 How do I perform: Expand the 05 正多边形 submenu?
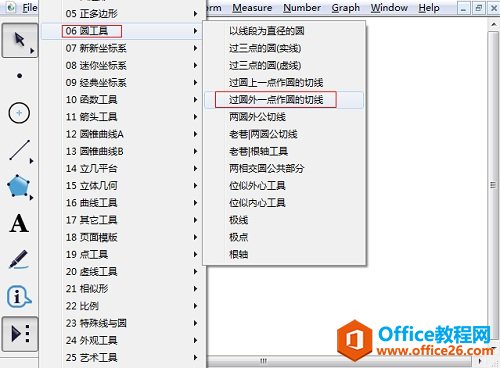coord(121,14)
